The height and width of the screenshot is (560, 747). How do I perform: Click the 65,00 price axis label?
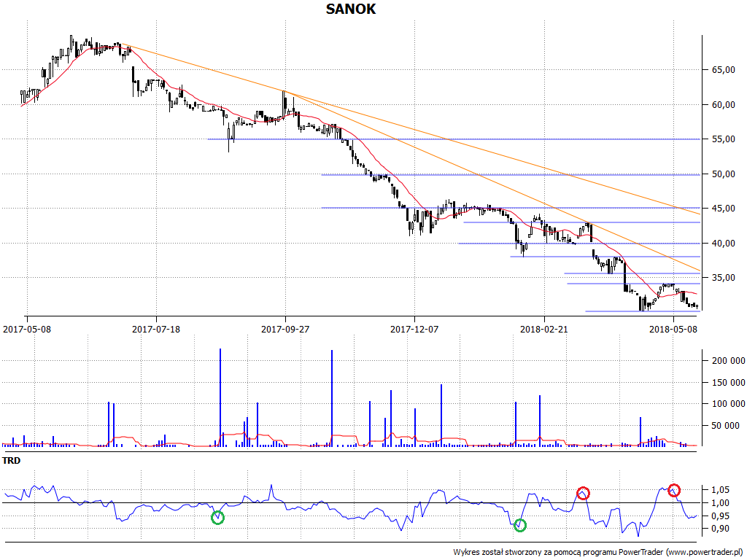723,70
